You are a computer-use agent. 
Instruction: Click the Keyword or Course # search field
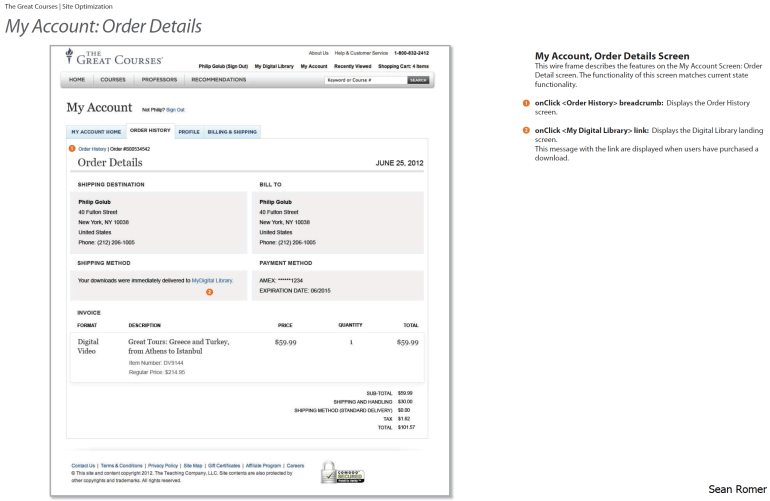(365, 80)
